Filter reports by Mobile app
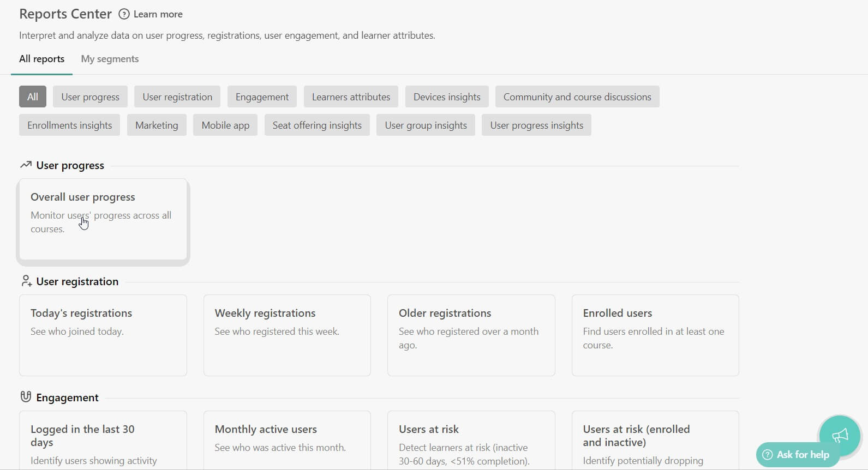This screenshot has width=868, height=470. (x=225, y=125)
